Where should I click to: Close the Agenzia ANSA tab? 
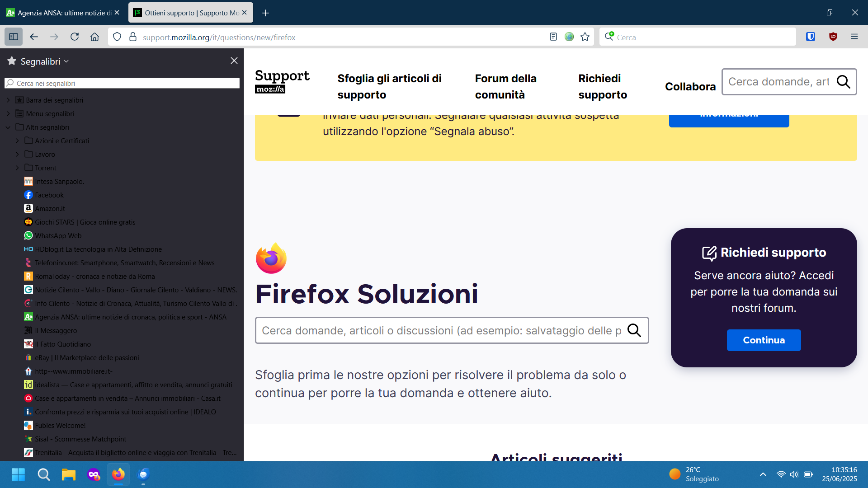tap(117, 13)
